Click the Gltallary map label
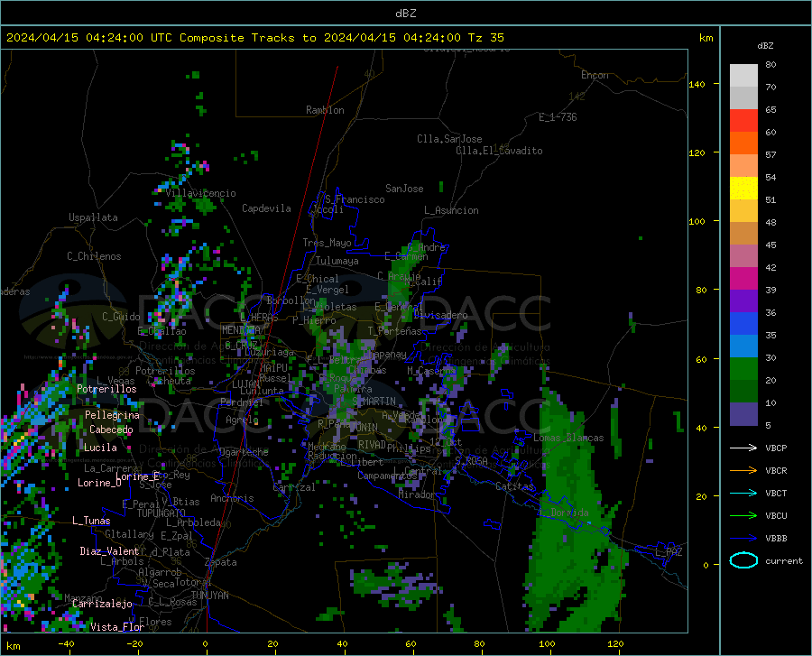Screen dimensions: 812x656 point(129,534)
